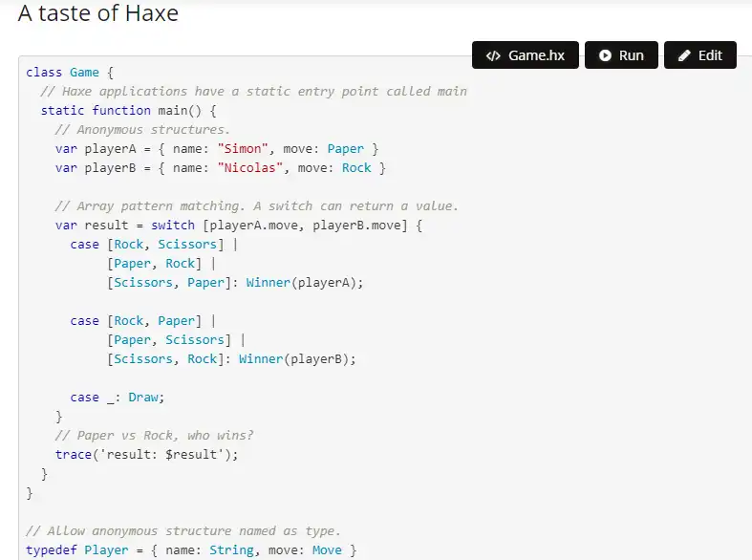Edit the code sample via Edit label

point(710,55)
